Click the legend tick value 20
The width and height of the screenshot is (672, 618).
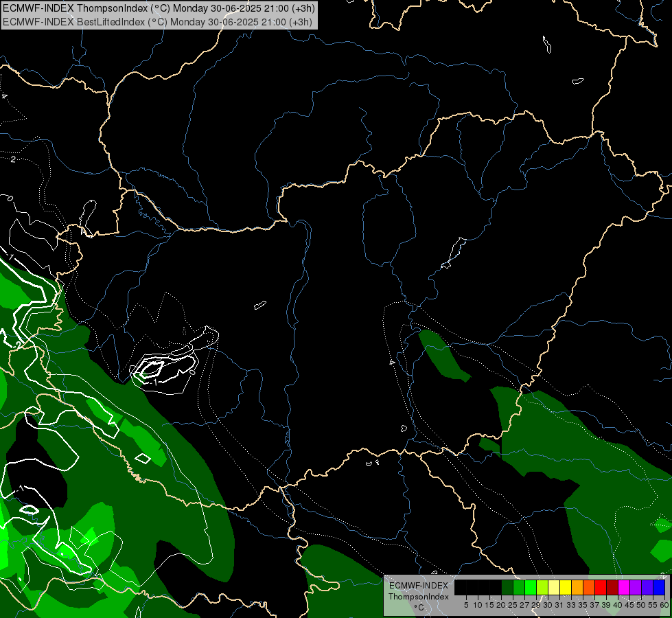tap(502, 605)
